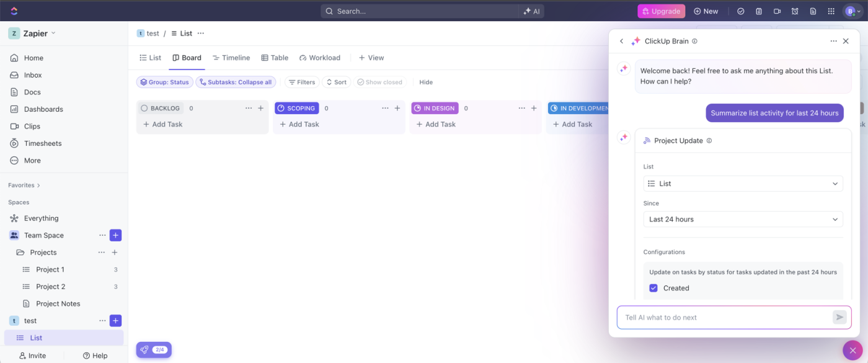Click Hide in toolbar

pyautogui.click(x=426, y=82)
